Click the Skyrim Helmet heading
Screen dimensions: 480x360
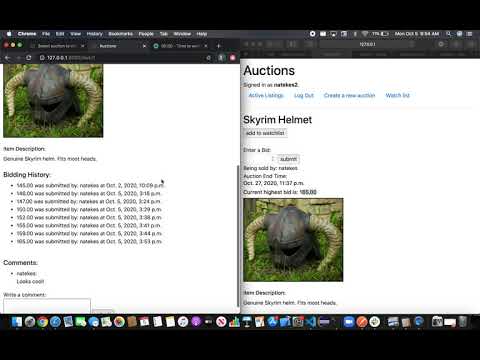[277, 120]
